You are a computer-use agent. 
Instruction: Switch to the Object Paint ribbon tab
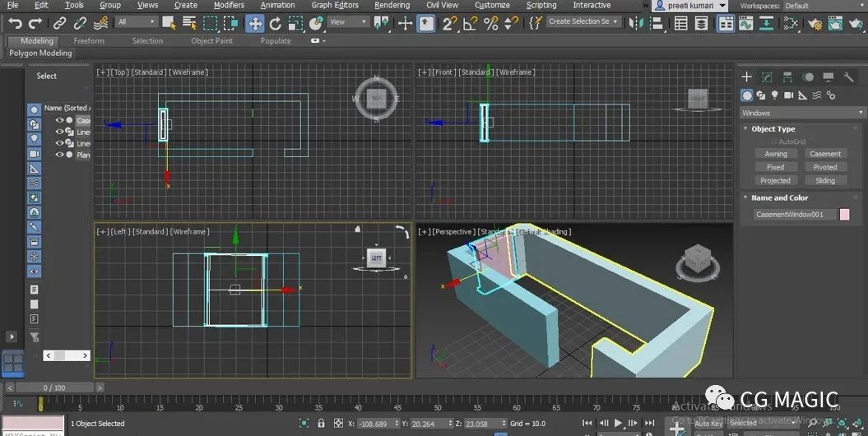[x=211, y=41]
